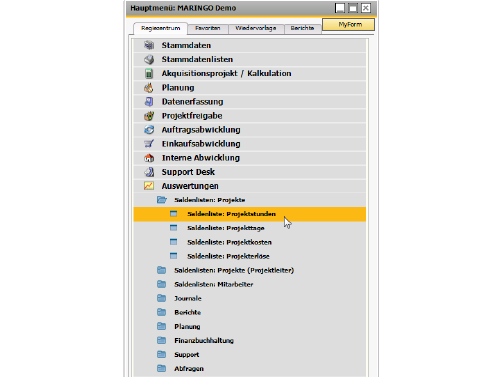Viewport: 502px width, 377px height.
Task: Collapse the Auswertungen menu
Action: 250,186
